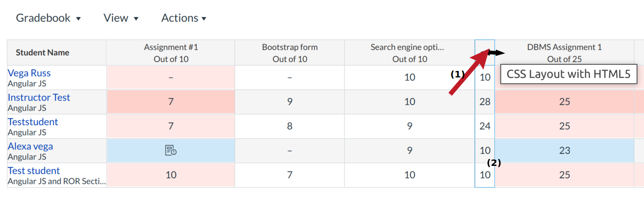Image resolution: width=644 pixels, height=212 pixels.
Task: Click the Student Name column header
Action: [x=42, y=53]
